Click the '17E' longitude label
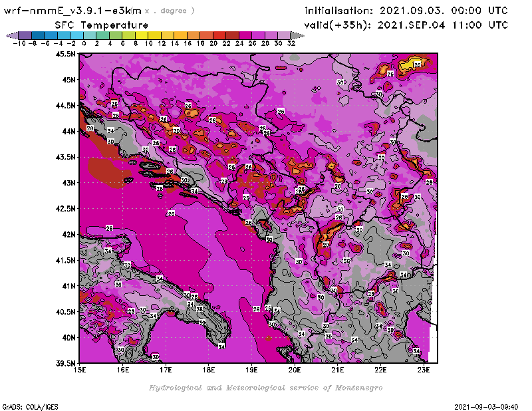The width and height of the screenshot is (532, 411). tap(166, 370)
